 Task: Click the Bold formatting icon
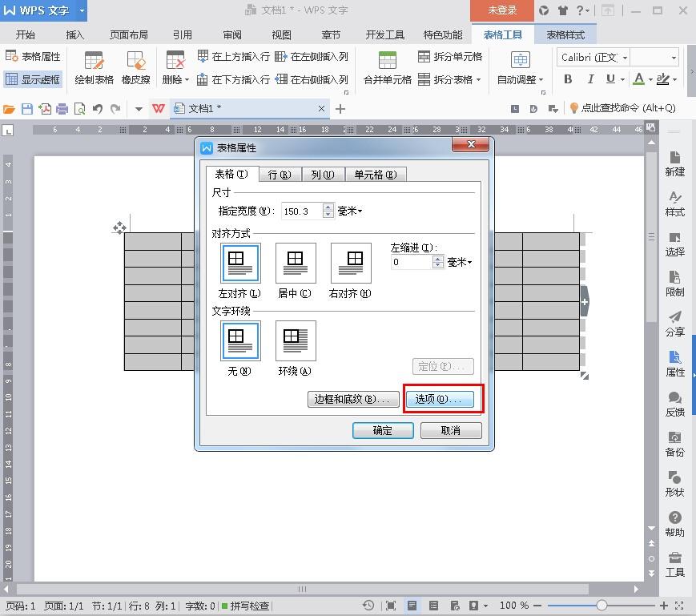coord(568,79)
